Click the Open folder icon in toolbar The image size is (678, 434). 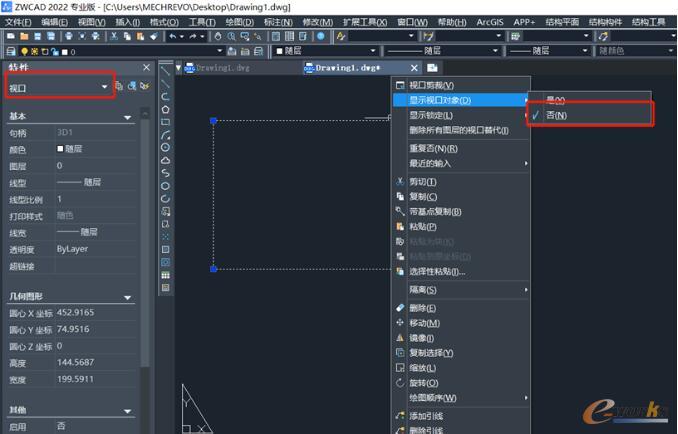click(24, 36)
